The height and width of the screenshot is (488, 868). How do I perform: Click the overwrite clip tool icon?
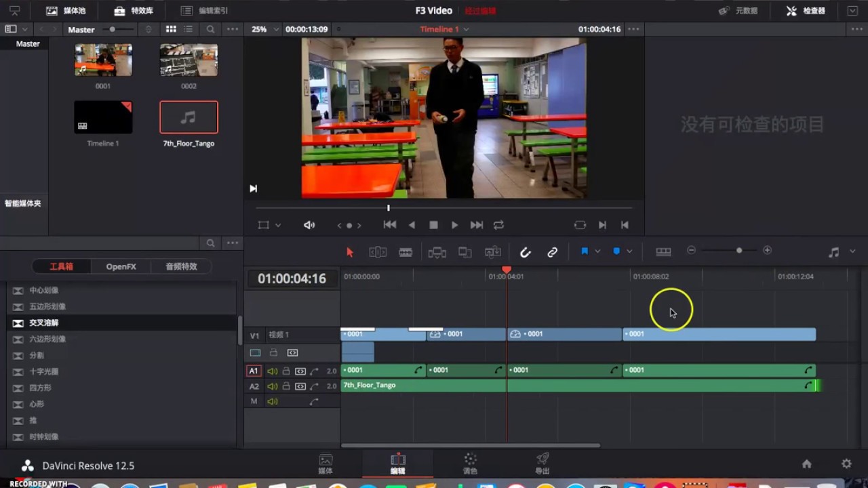point(465,252)
